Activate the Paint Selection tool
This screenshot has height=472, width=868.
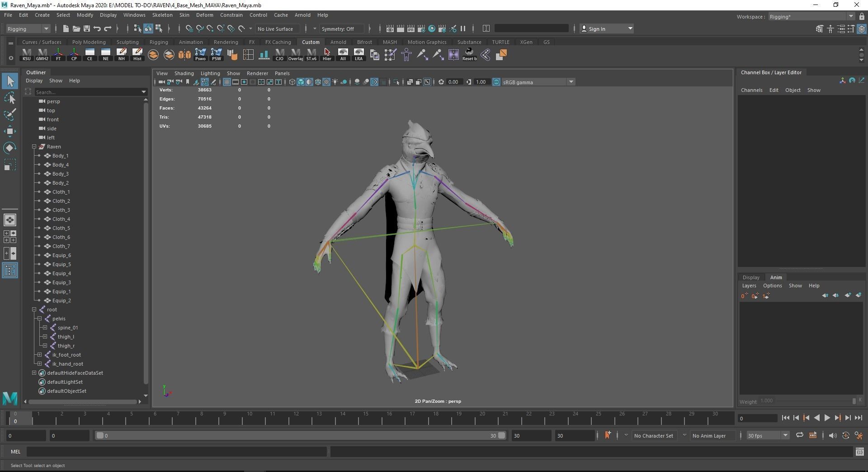tap(10, 114)
